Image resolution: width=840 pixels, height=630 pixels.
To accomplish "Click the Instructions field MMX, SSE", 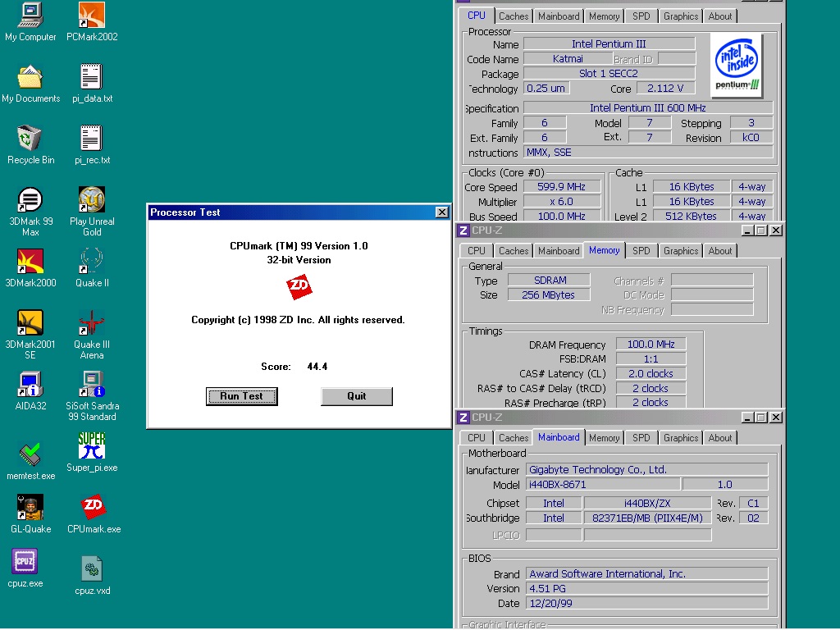I will click(x=648, y=153).
